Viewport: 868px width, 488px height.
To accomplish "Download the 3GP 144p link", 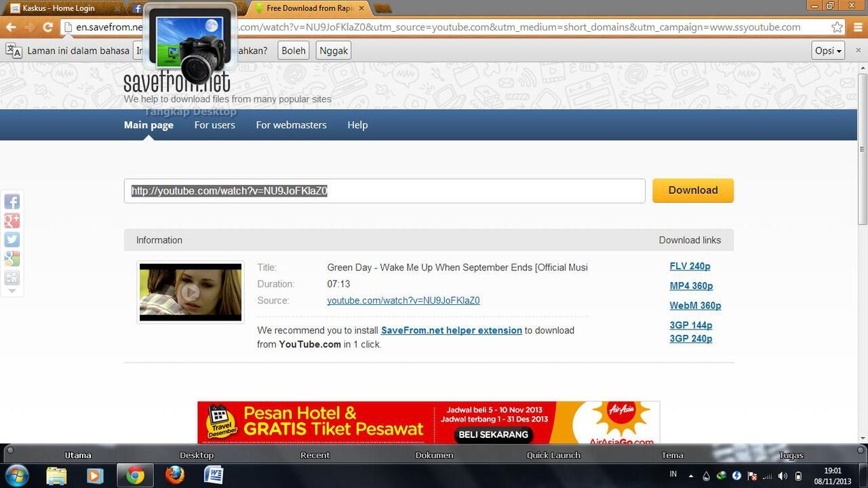I will tap(690, 325).
